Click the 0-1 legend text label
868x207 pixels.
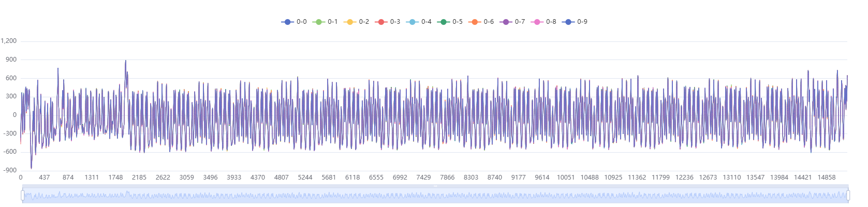pos(333,22)
